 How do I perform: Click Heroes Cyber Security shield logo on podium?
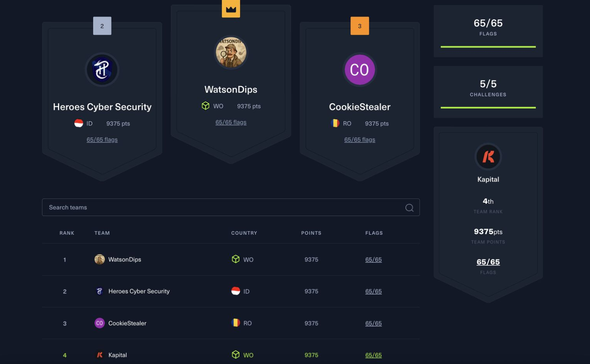pyautogui.click(x=102, y=70)
